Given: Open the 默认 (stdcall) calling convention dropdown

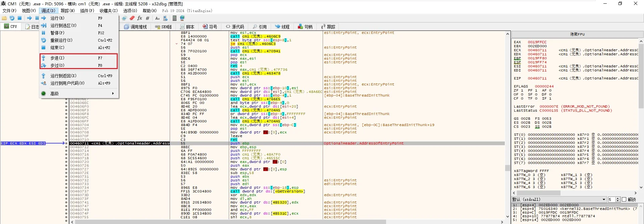Looking at the screenshot, I should 559,200.
